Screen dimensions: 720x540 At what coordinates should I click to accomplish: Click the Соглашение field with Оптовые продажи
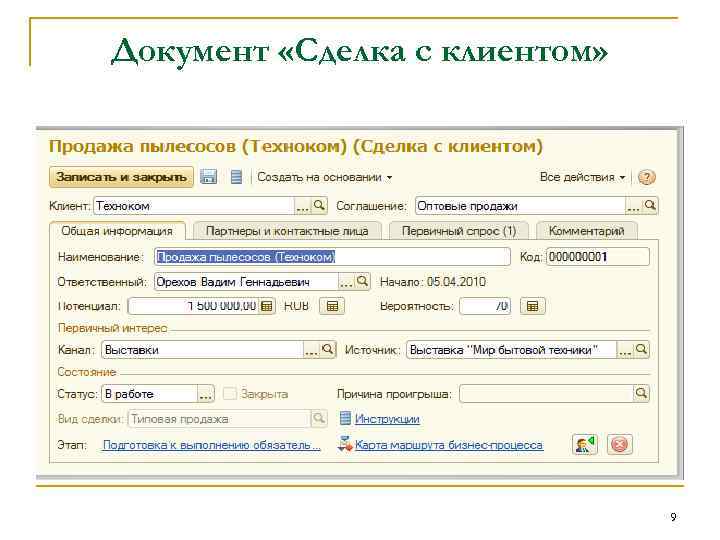[520, 206]
